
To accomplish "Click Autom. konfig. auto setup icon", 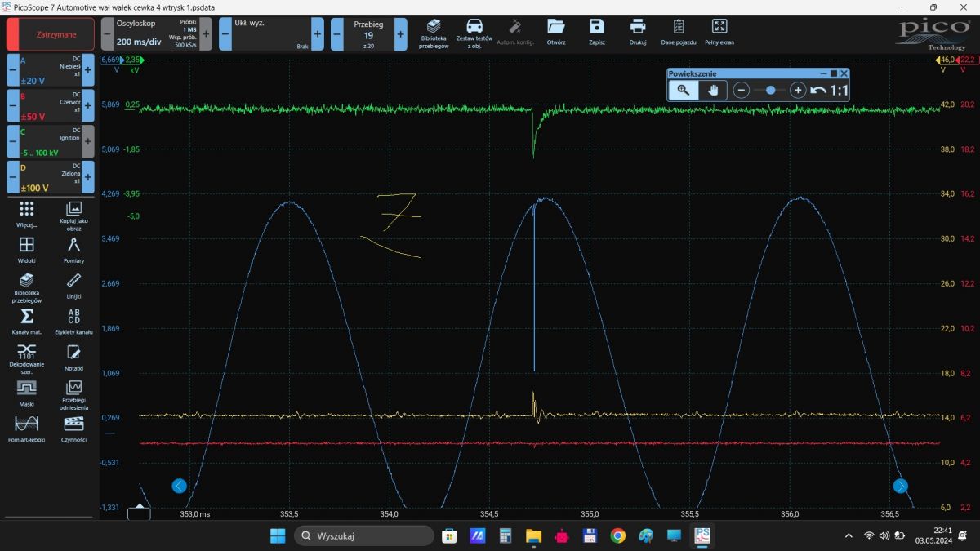I will (x=515, y=32).
